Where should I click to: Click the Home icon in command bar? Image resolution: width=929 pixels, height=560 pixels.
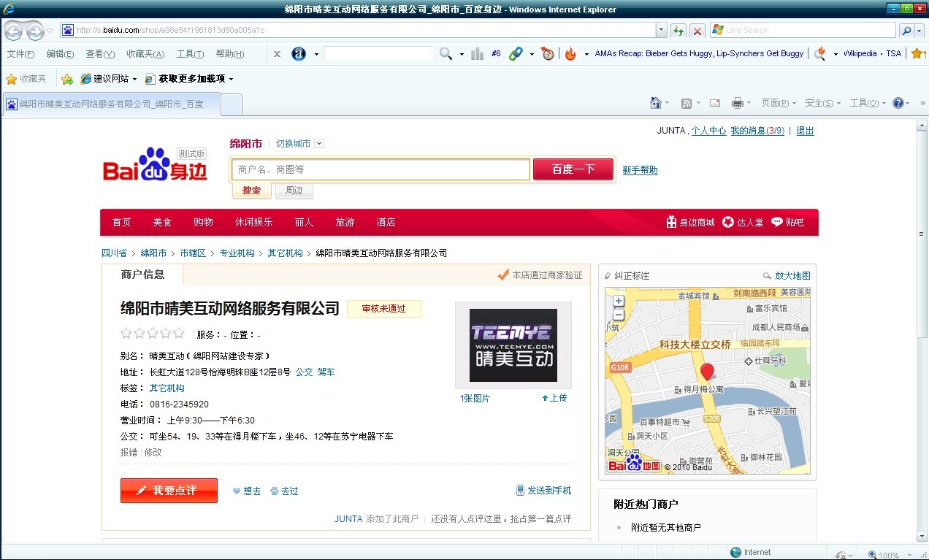[656, 103]
